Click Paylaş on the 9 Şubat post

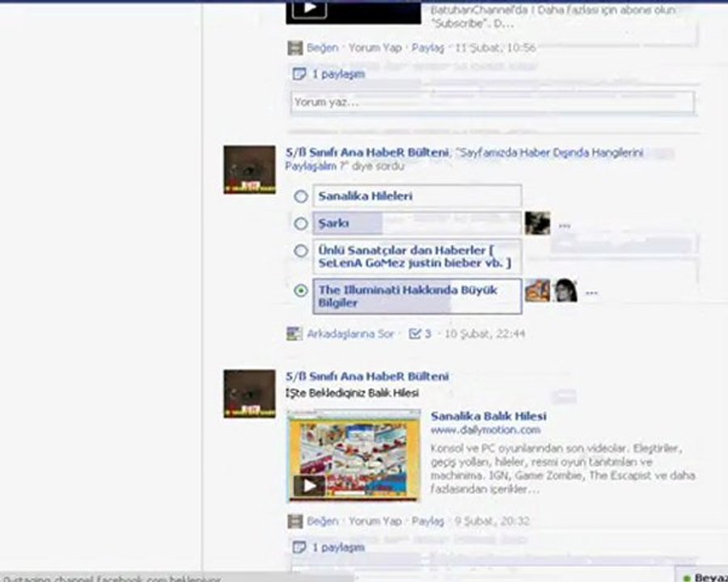pyautogui.click(x=428, y=521)
